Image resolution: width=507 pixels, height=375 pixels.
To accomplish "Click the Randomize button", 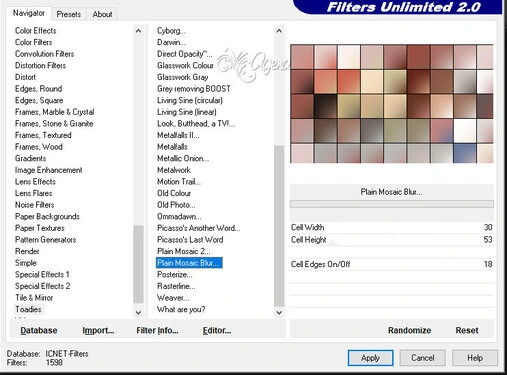I will click(x=409, y=330).
